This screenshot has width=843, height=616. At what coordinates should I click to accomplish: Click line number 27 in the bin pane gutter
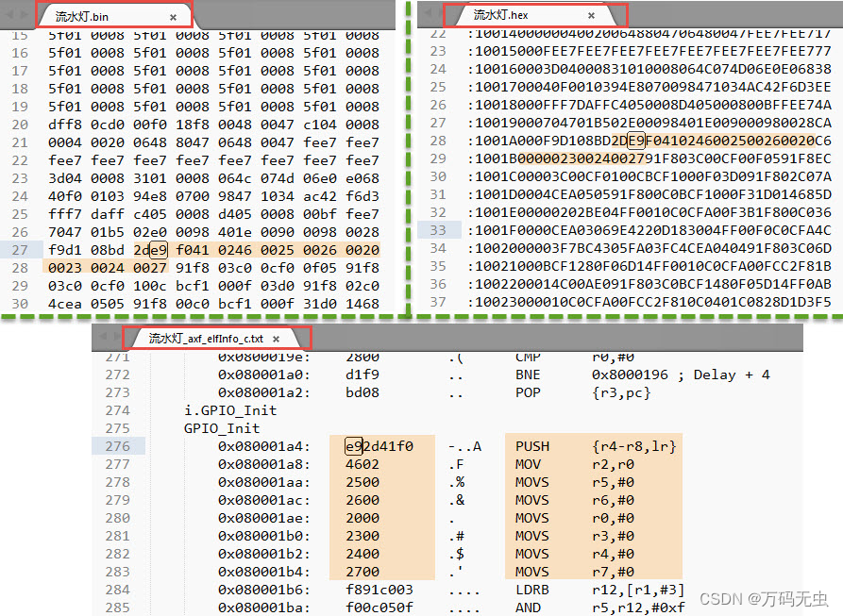tap(20, 250)
